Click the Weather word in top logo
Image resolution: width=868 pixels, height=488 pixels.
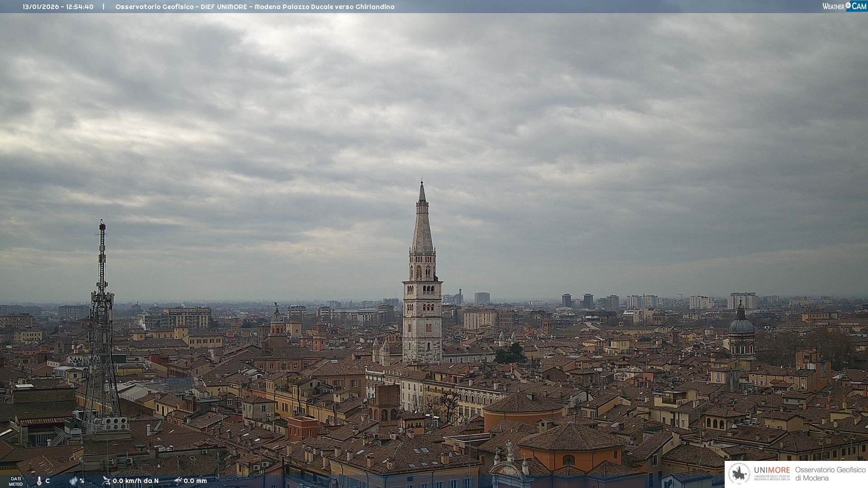pyautogui.click(x=833, y=6)
